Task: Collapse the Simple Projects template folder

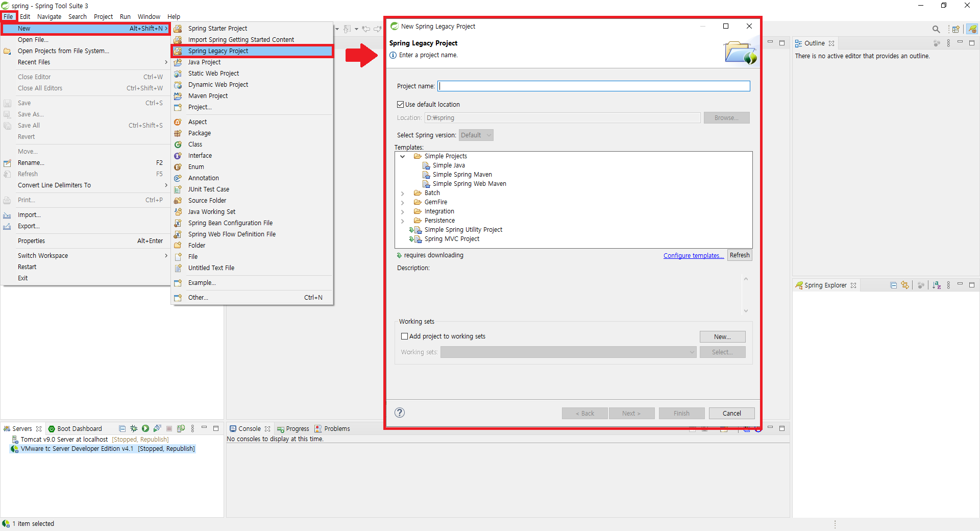Action: click(x=403, y=156)
